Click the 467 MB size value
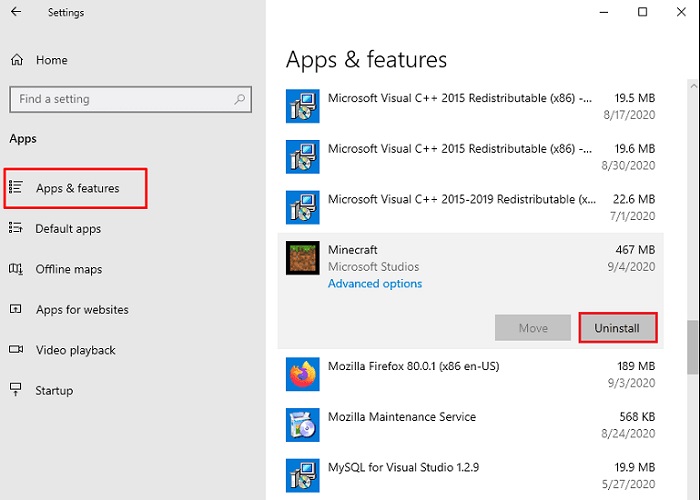 (635, 250)
